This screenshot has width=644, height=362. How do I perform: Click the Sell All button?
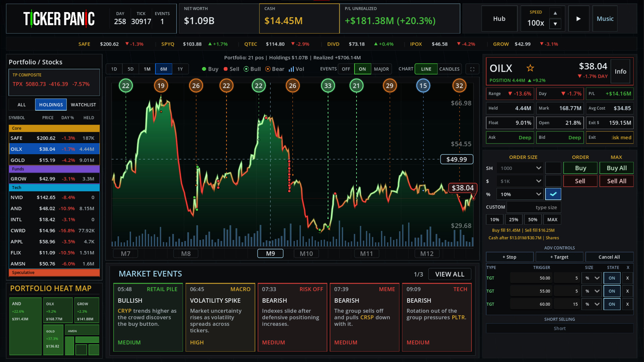(616, 181)
